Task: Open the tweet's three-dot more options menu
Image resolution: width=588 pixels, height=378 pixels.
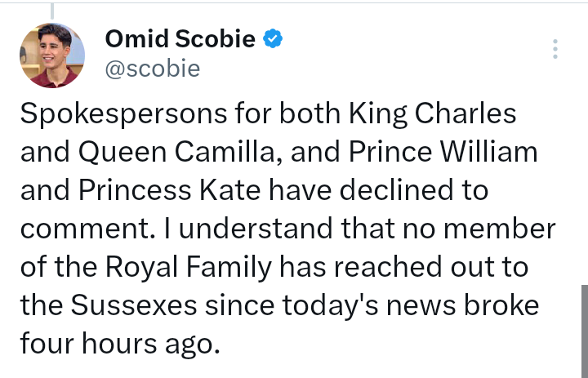Action: pyautogui.click(x=555, y=49)
